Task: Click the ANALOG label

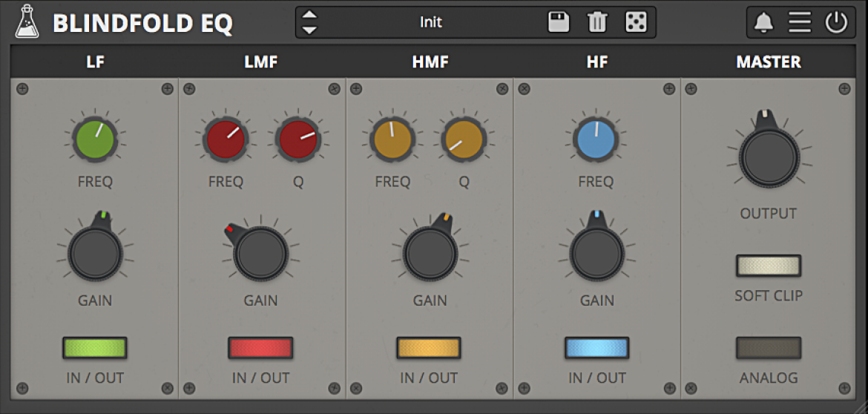Action: click(769, 378)
